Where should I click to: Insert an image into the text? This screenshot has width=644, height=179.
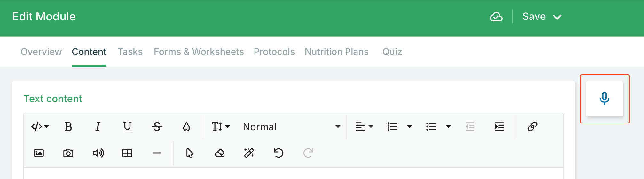point(39,153)
